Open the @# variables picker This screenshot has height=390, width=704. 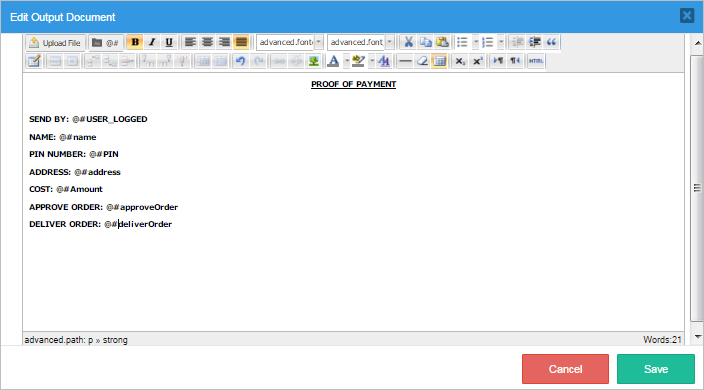coord(106,43)
